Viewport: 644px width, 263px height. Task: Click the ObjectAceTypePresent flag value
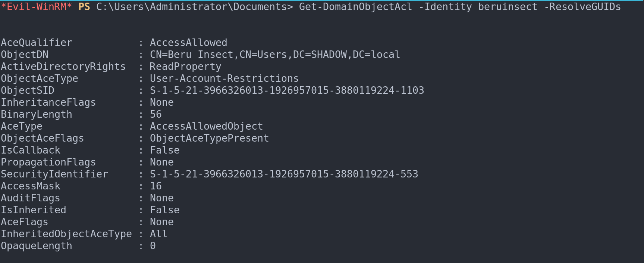tap(209, 138)
